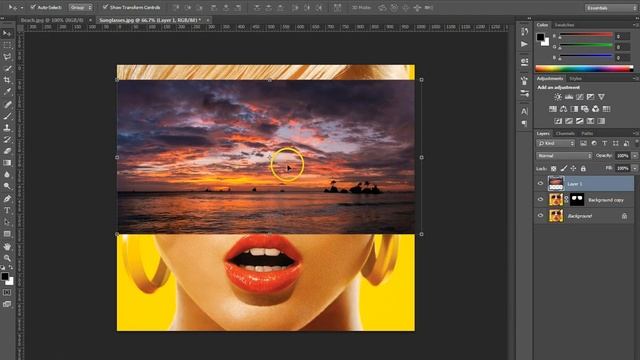Select the Rectangle shape tool
Image resolution: width=640 pixels, height=360 pixels.
pos(7,234)
